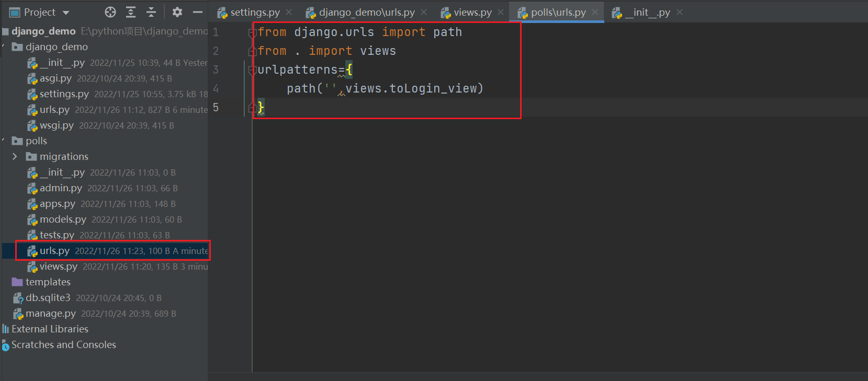Place cursor on 'views.toLogin_view' in line 4
The image size is (868, 381).
click(411, 88)
